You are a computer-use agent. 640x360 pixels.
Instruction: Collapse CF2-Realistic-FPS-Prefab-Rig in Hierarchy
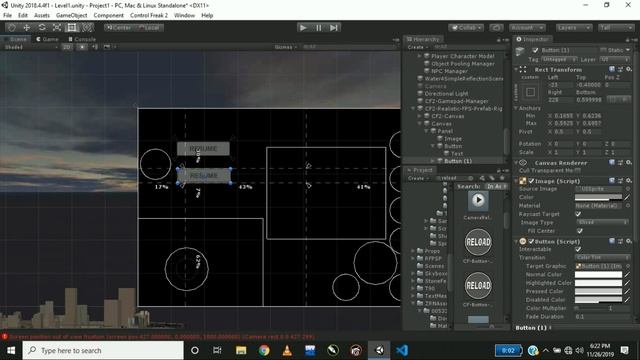[x=413, y=109]
